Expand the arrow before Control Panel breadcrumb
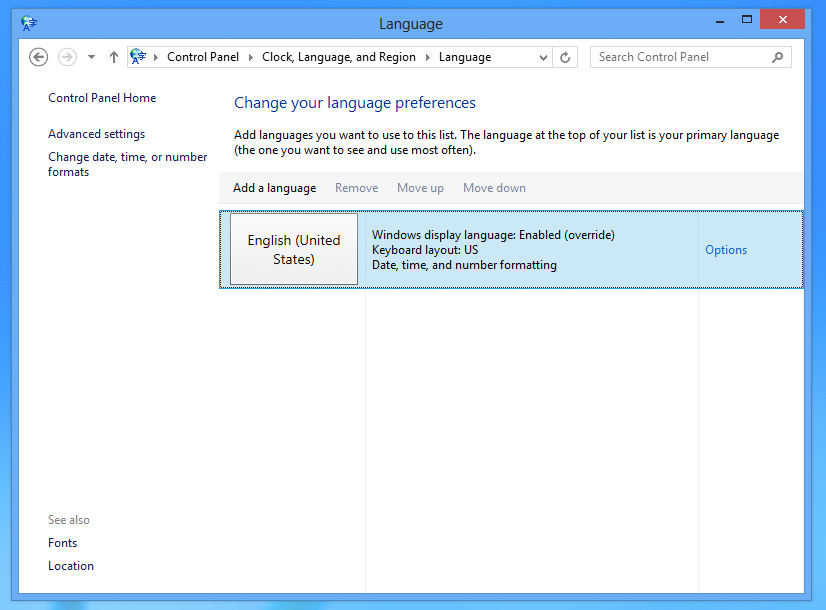826x610 pixels. point(156,57)
